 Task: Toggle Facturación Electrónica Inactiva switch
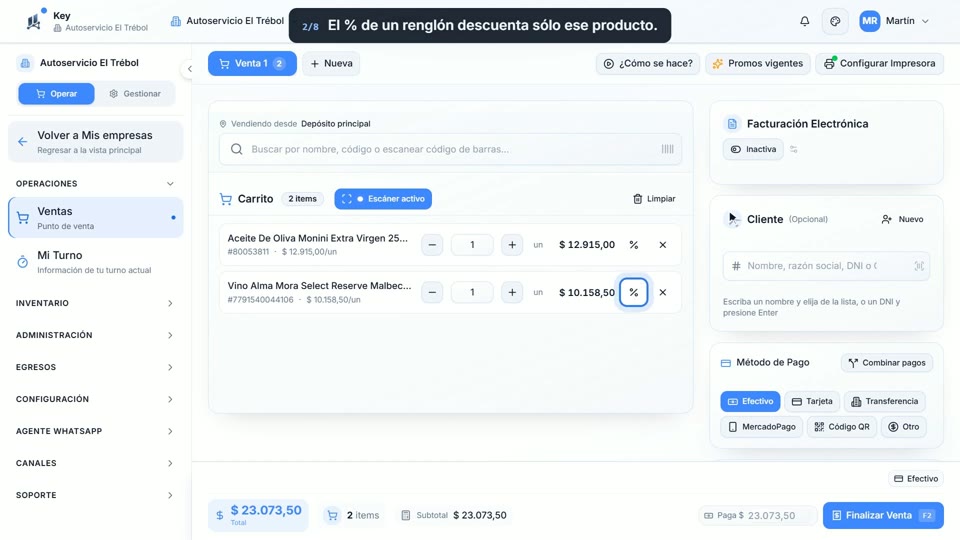tap(753, 149)
